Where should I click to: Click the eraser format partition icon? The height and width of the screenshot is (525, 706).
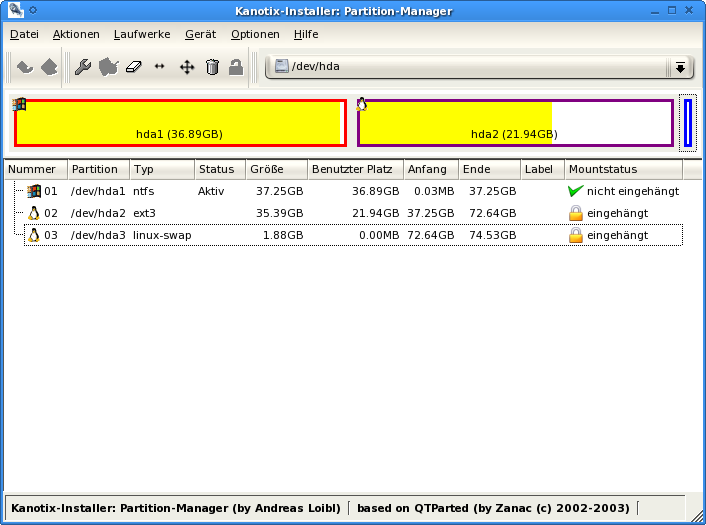tap(134, 67)
